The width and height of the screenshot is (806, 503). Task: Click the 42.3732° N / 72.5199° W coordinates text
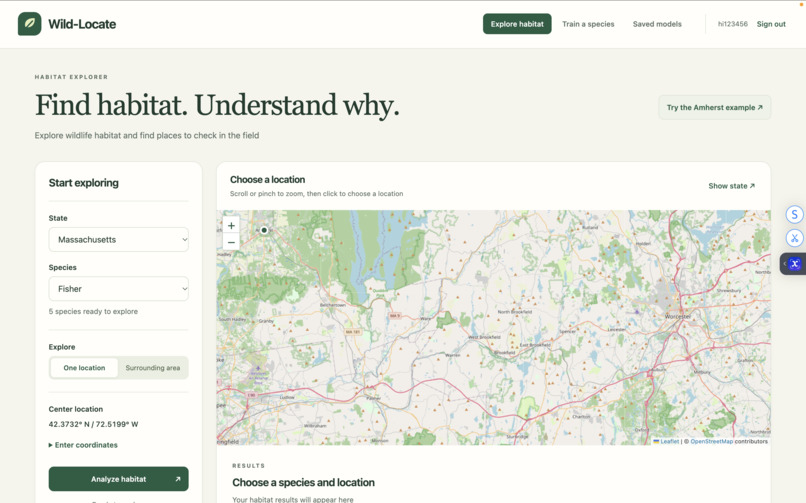tap(94, 424)
